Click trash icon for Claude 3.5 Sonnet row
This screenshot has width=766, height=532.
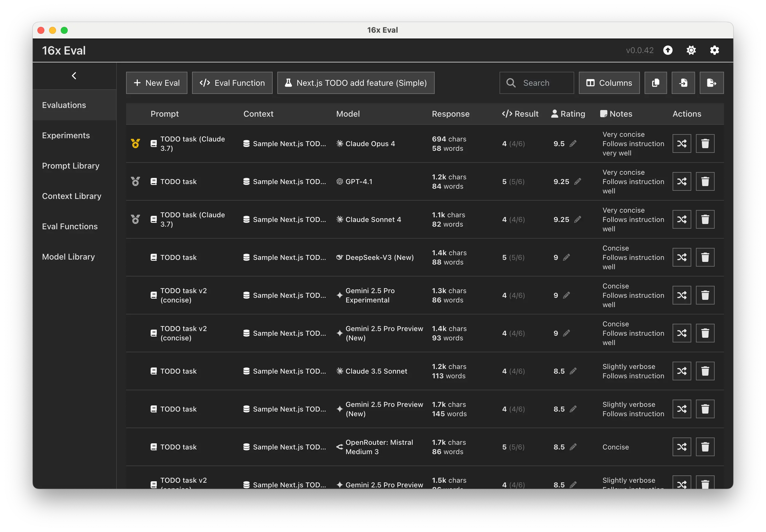pyautogui.click(x=705, y=371)
